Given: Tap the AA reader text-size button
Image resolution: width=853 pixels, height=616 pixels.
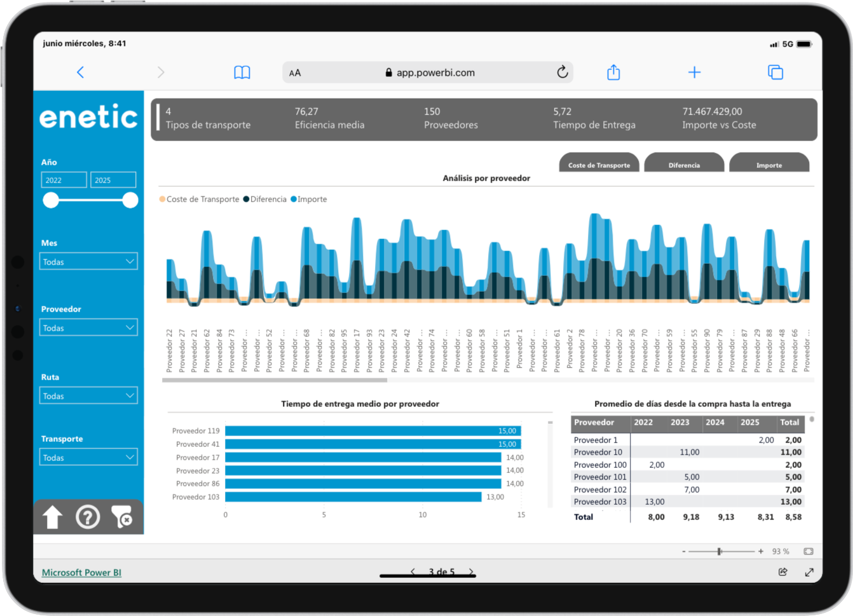Looking at the screenshot, I should [295, 73].
